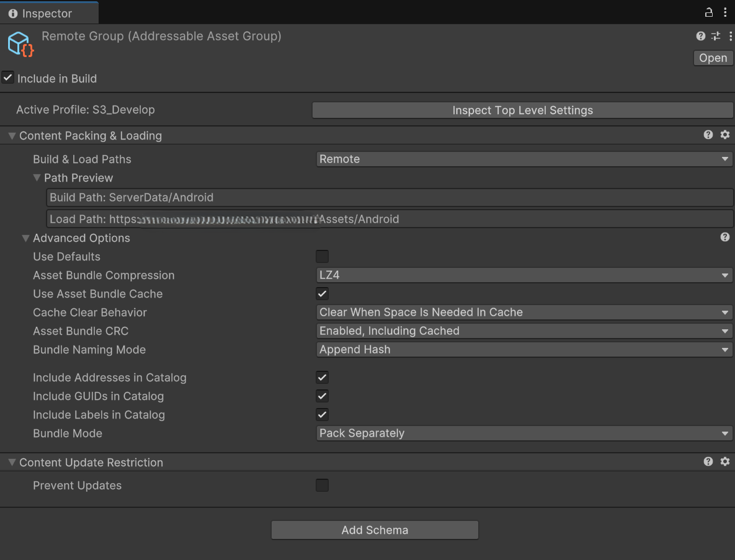Select the Inspector tab
The width and height of the screenshot is (735, 560).
tap(49, 13)
